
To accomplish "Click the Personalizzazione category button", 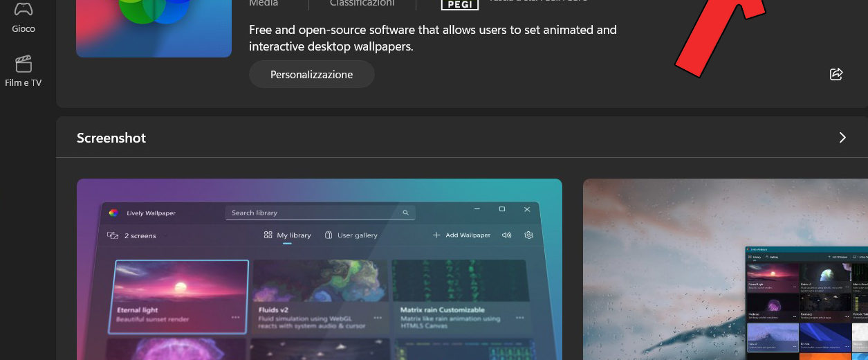I will [311, 74].
